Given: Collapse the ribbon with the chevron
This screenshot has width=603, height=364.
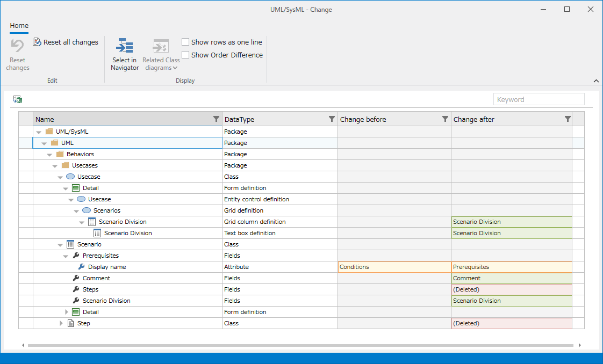Looking at the screenshot, I should 596,81.
